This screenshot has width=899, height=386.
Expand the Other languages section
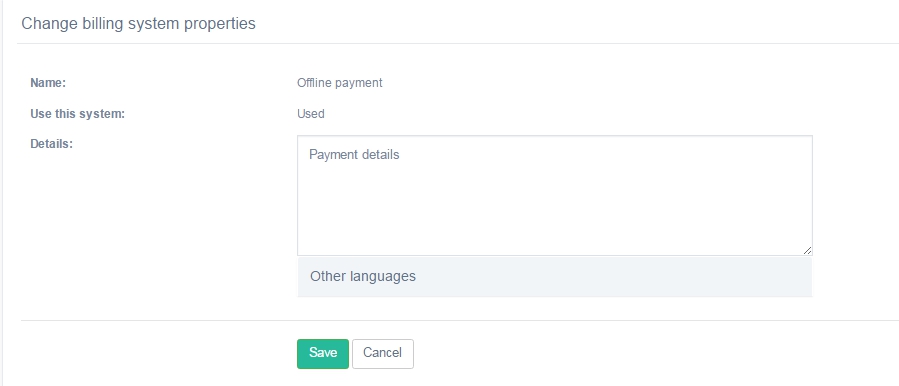click(554, 276)
